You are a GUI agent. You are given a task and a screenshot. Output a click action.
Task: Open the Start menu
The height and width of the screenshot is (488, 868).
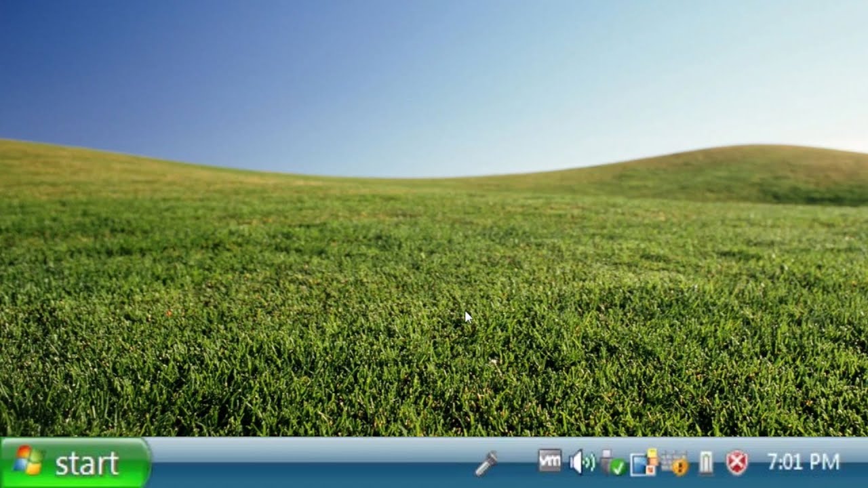coord(75,463)
